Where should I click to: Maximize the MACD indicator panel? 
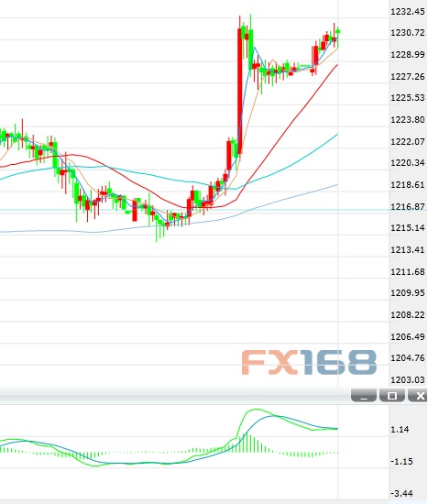[392, 395]
